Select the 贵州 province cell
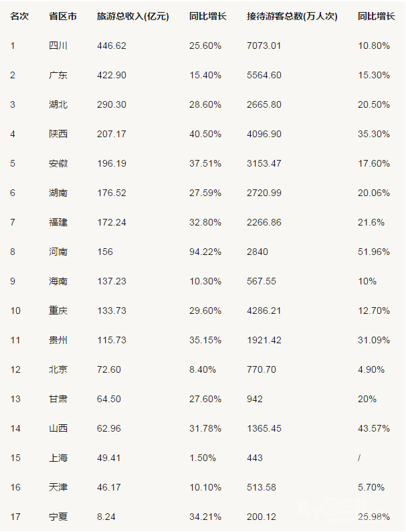Viewport: 406px width, 532px height. point(58,340)
